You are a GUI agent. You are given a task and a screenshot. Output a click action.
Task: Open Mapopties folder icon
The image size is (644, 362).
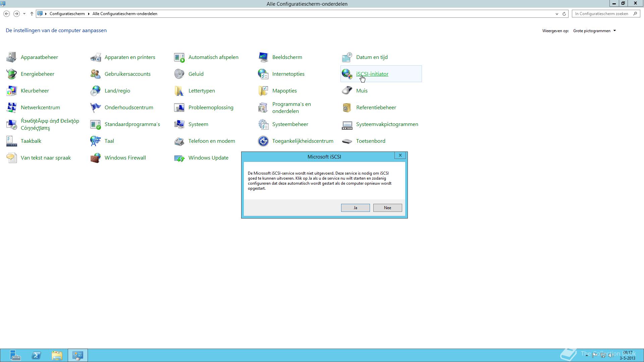(263, 91)
